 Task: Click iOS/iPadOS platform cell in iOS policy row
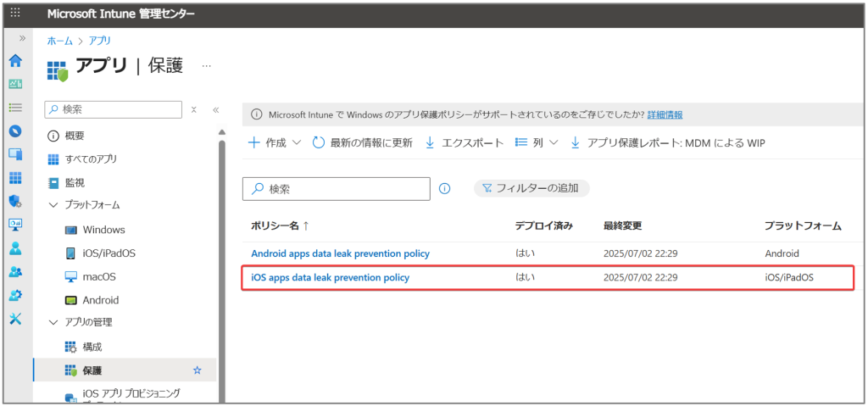click(789, 277)
